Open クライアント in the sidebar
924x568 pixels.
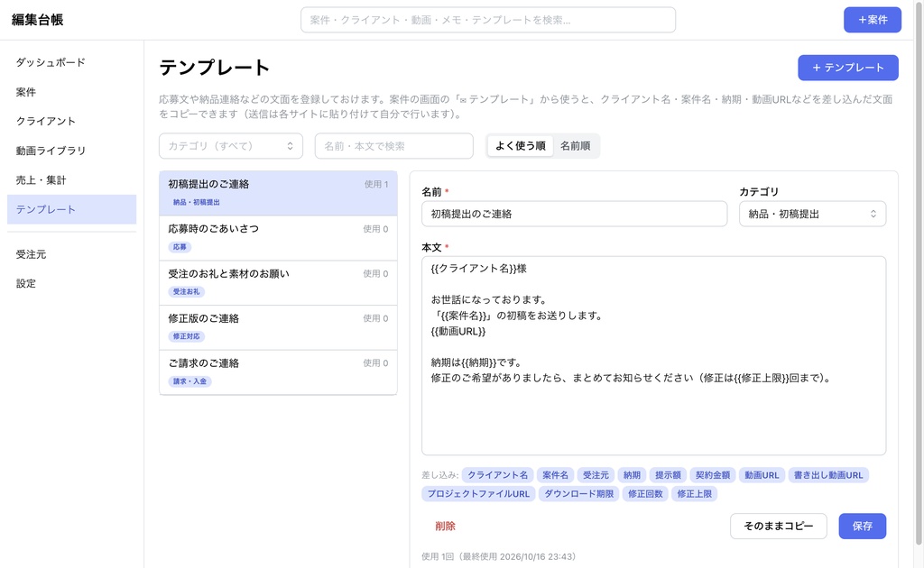[71, 121]
